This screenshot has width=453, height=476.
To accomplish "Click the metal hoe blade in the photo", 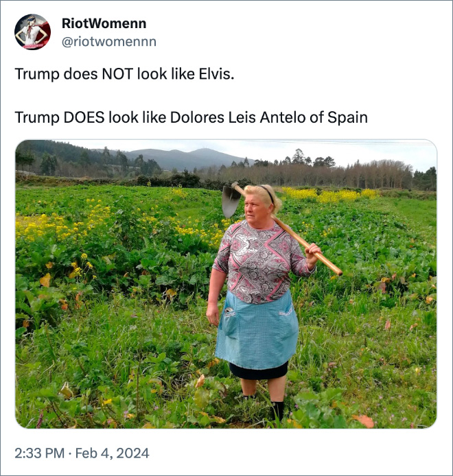I will click(x=231, y=200).
